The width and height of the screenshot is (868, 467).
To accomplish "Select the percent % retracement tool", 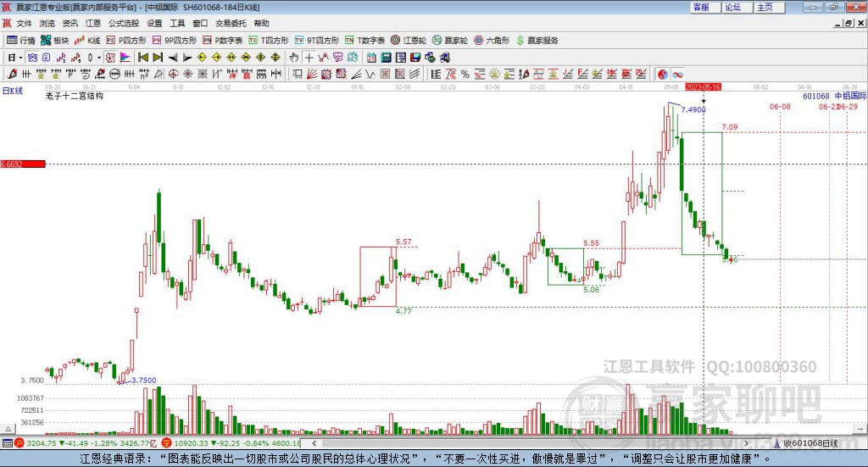I will tap(465, 74).
